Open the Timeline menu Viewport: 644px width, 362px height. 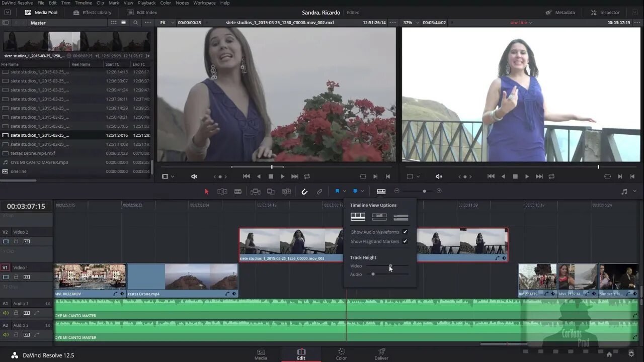pos(84,3)
